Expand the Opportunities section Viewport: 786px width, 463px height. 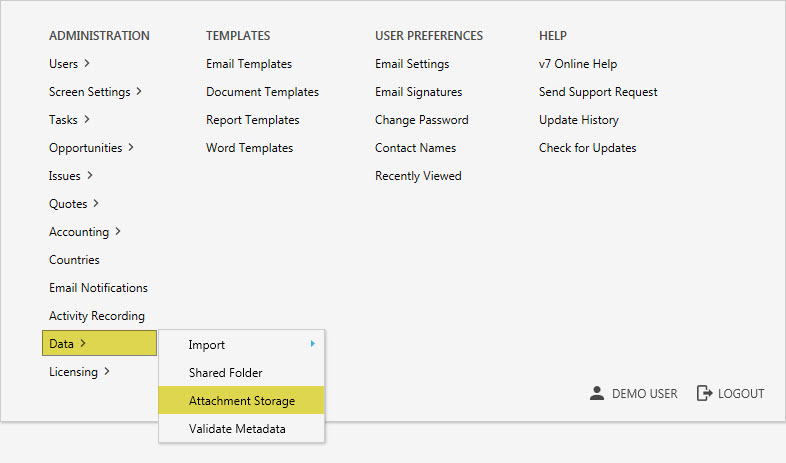pos(91,148)
